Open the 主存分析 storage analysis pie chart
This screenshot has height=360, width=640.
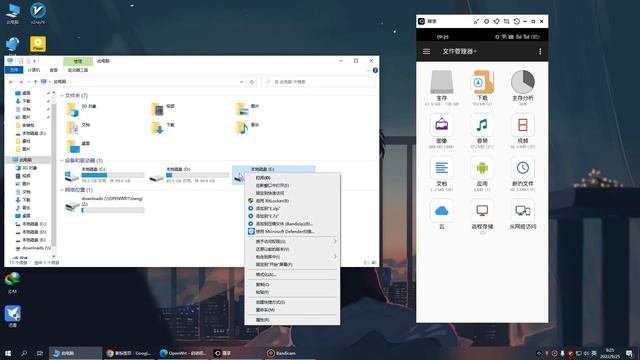(523, 82)
